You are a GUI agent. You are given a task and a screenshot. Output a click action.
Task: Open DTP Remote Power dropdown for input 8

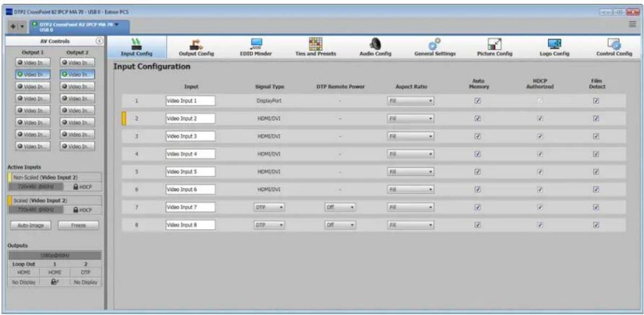[x=340, y=225]
